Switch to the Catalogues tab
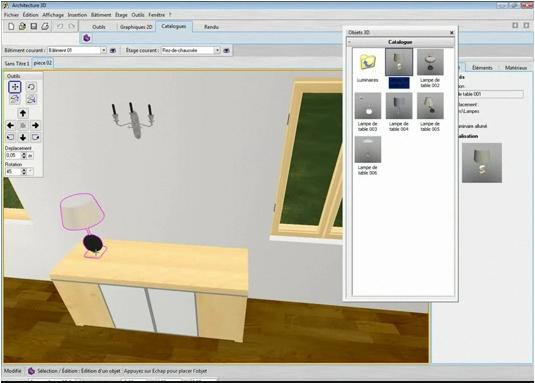Screen dimensions: 535x383 pos(174,26)
